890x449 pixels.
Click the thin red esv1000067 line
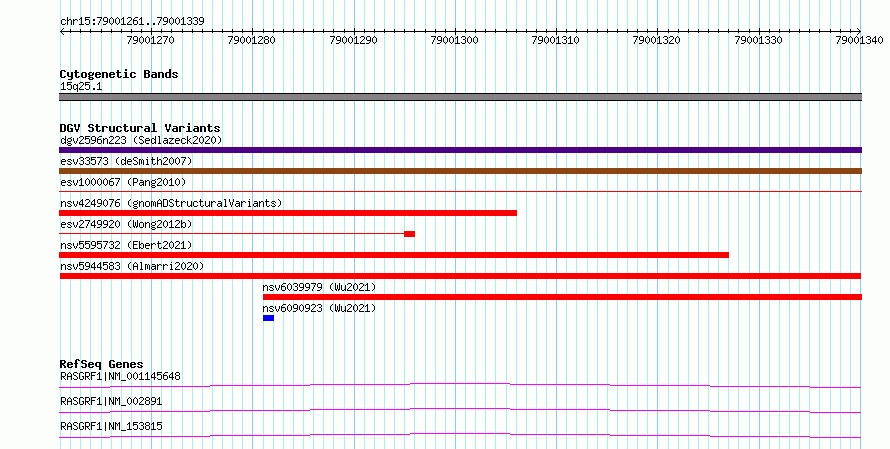click(460, 192)
